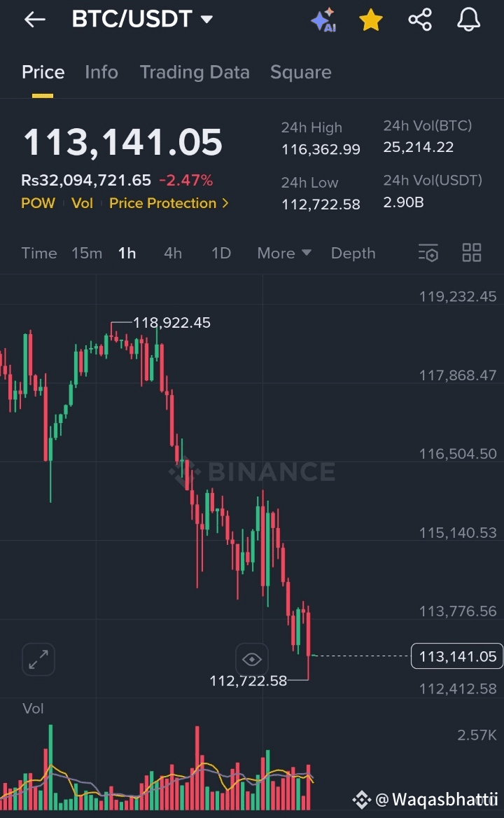Tap the POW tag link

pyautogui.click(x=38, y=203)
